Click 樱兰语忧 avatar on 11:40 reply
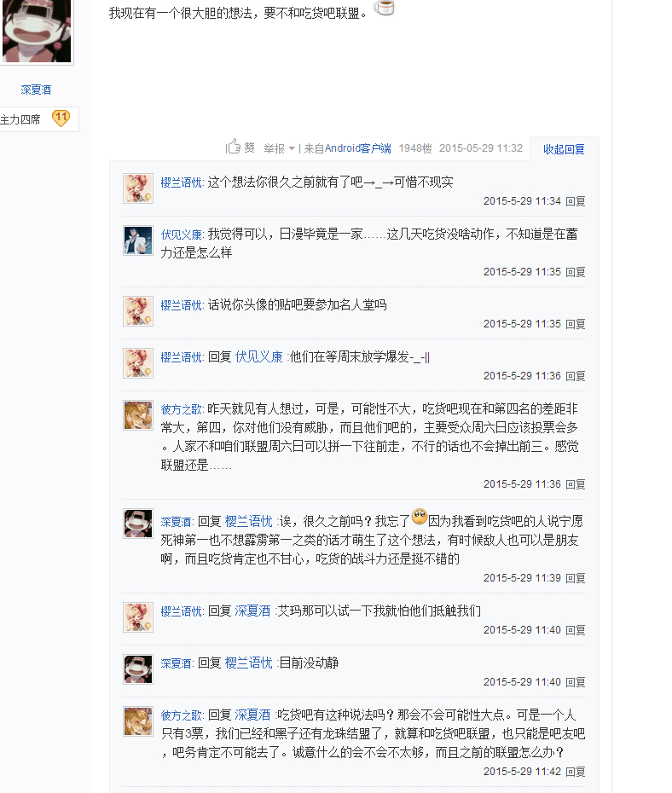672x793 pixels. (x=138, y=617)
